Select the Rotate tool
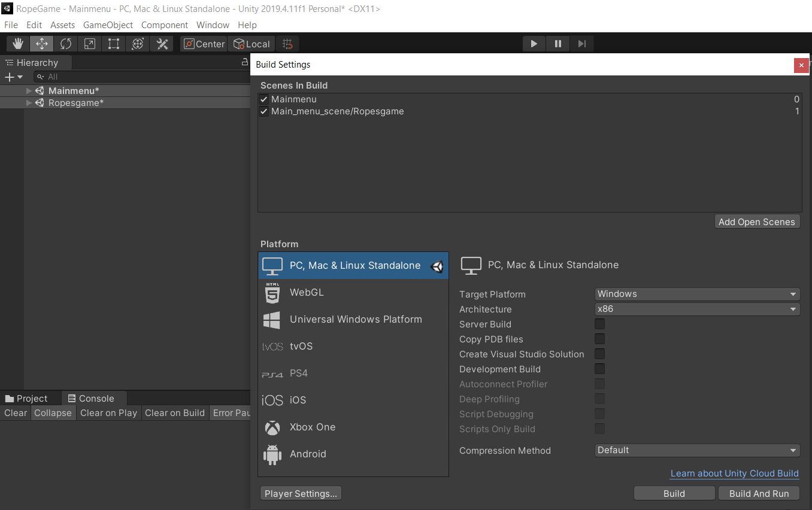 click(x=66, y=44)
